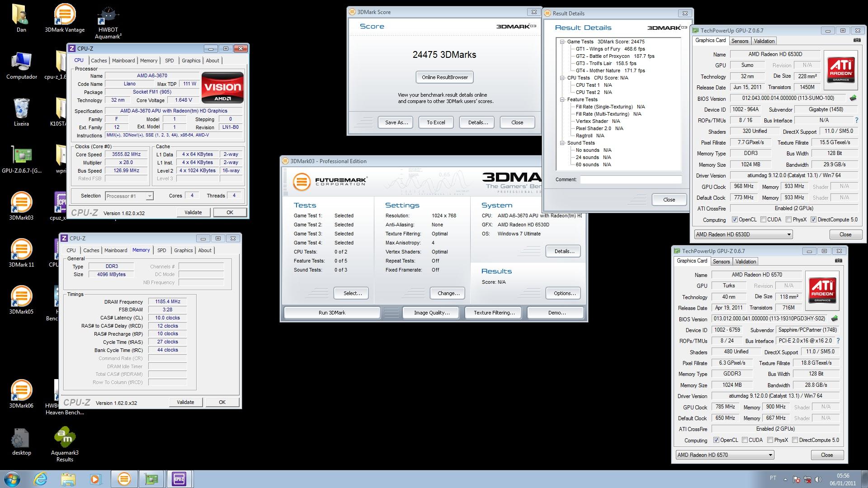Image resolution: width=868 pixels, height=488 pixels.
Task: Launch the 3DMark06 desktop shortcut
Action: (x=21, y=394)
